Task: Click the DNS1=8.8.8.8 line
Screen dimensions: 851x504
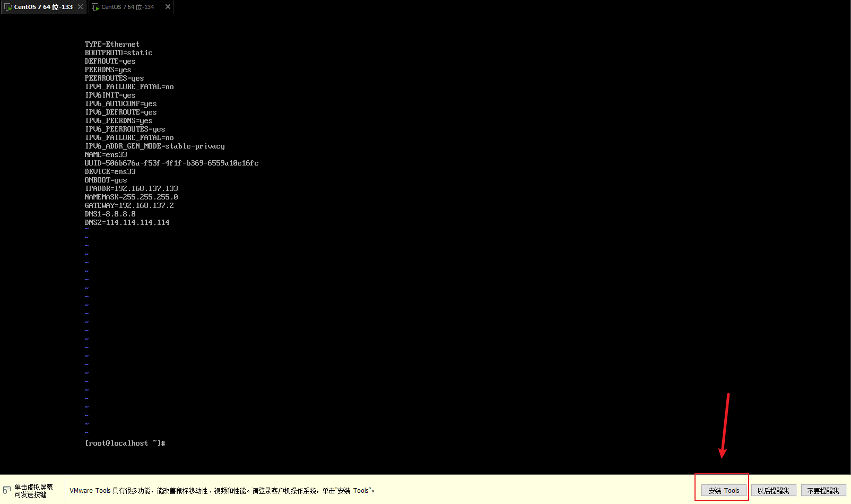Action: 110,214
